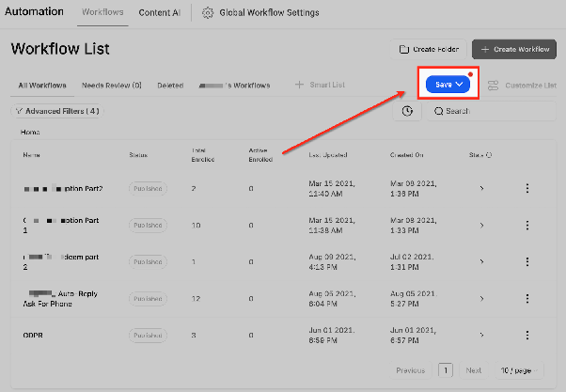Click the Create Folder button
Screen dimensions: 566x392
pos(429,50)
